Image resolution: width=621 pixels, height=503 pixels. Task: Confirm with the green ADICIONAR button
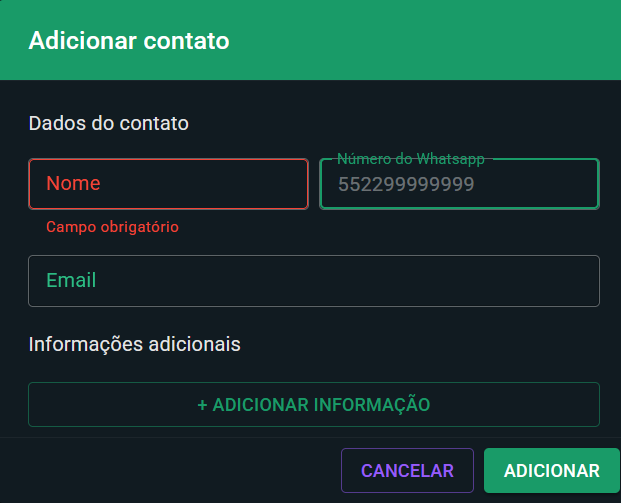[552, 471]
